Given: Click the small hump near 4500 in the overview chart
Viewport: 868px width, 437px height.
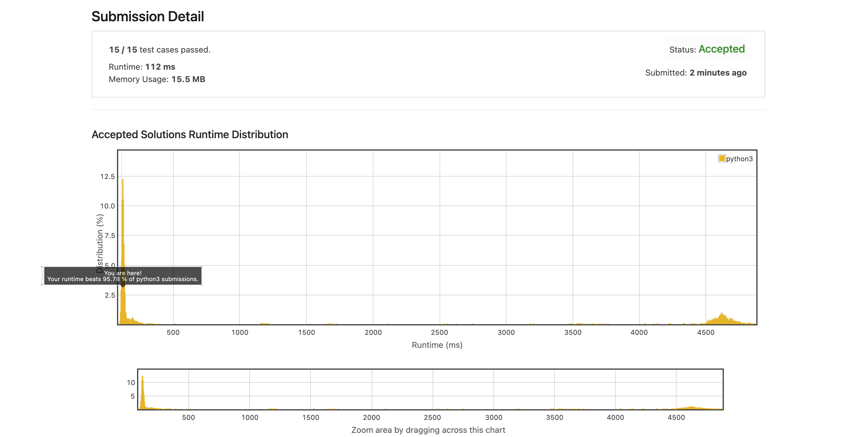Looking at the screenshot, I should pyautogui.click(x=691, y=407).
